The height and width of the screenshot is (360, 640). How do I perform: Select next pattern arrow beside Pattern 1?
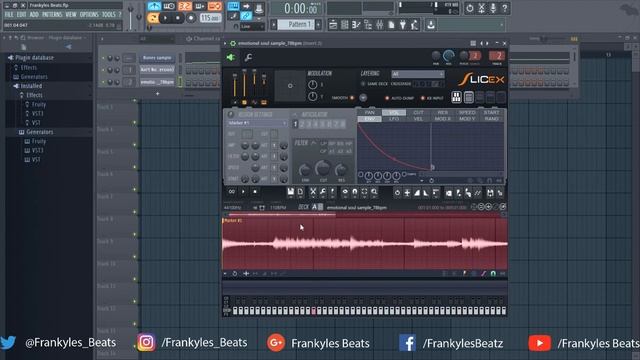coord(318,24)
